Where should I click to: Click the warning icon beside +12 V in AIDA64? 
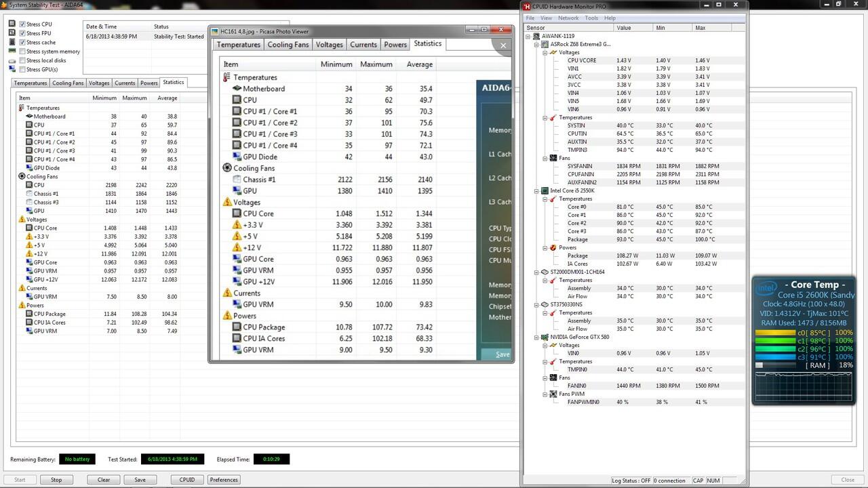29,253
